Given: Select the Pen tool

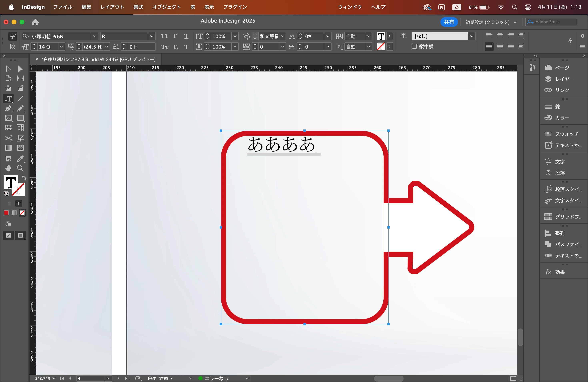Looking at the screenshot, I should point(8,108).
